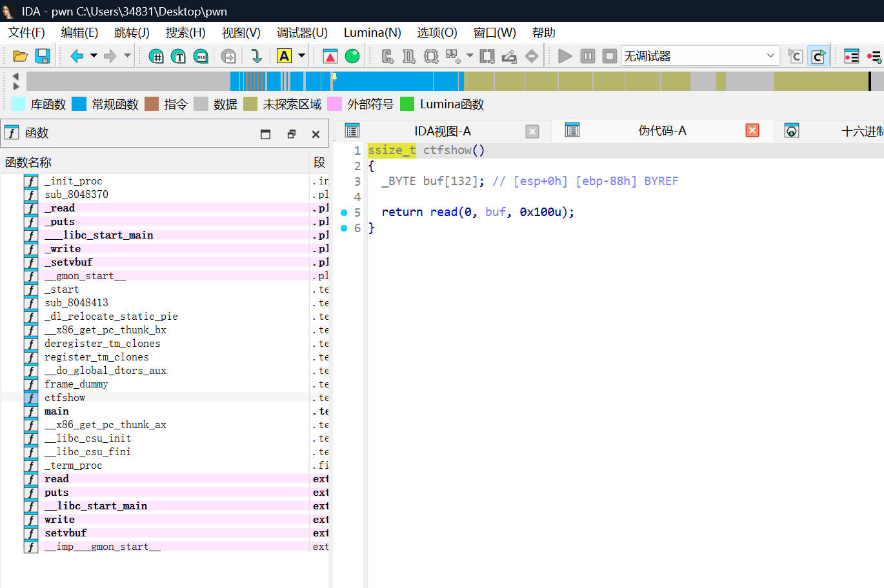Close the IDA视图-A tab
Image resolution: width=884 pixels, height=588 pixels.
pos(532,132)
